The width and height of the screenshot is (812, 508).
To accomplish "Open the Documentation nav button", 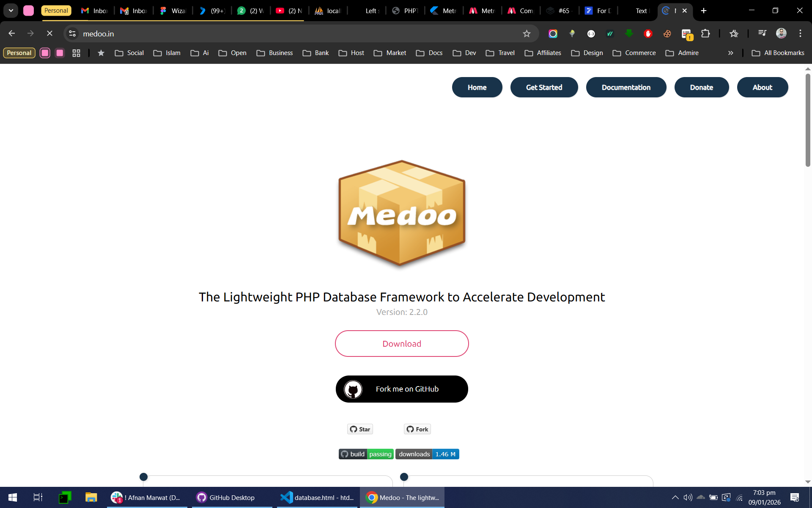I will [626, 87].
